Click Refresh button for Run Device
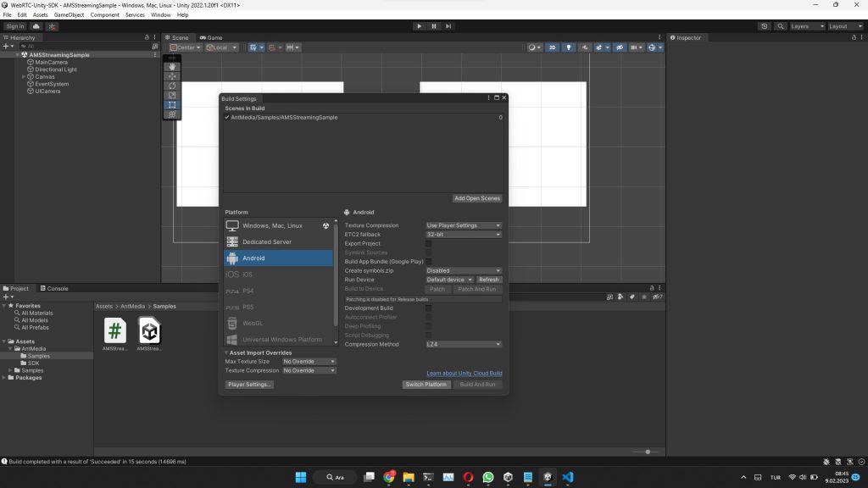 click(x=489, y=280)
